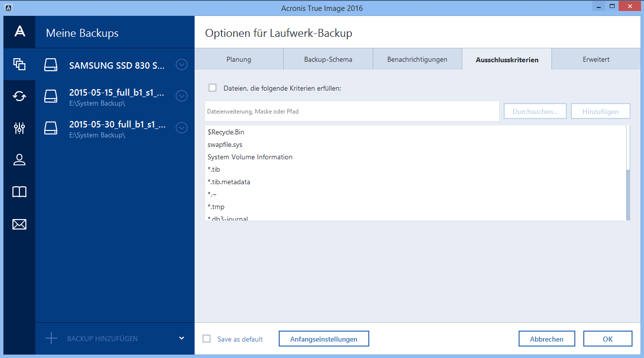
Task: Click the Acronis logo at top left
Action: point(19,32)
